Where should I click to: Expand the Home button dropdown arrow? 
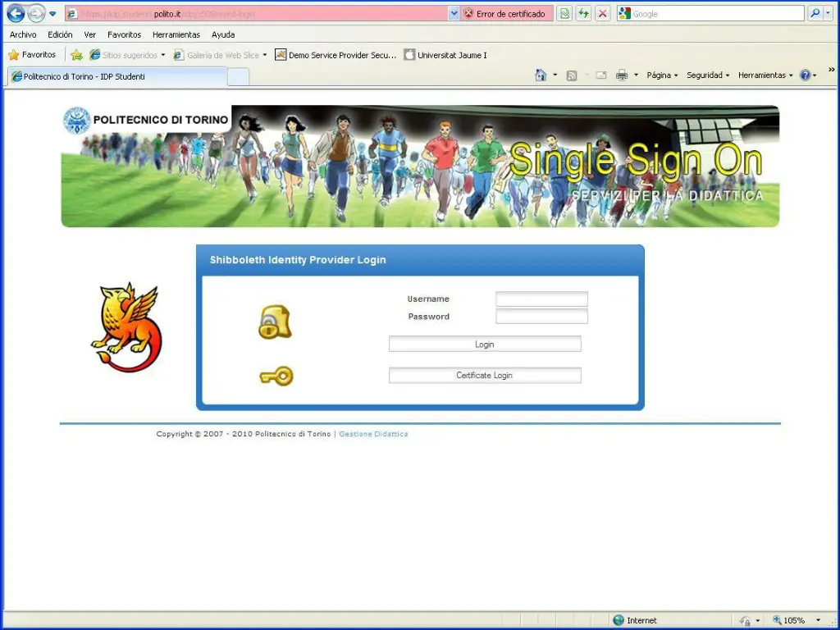click(555, 75)
